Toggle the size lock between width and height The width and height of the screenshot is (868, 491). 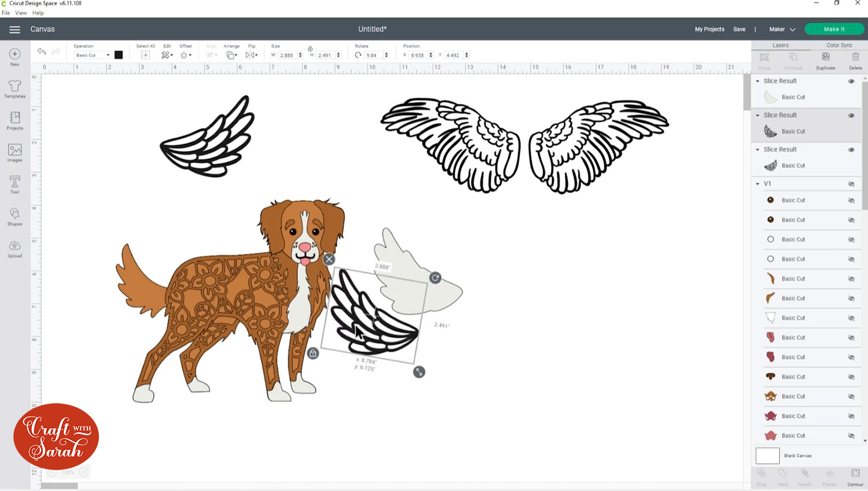[x=310, y=49]
